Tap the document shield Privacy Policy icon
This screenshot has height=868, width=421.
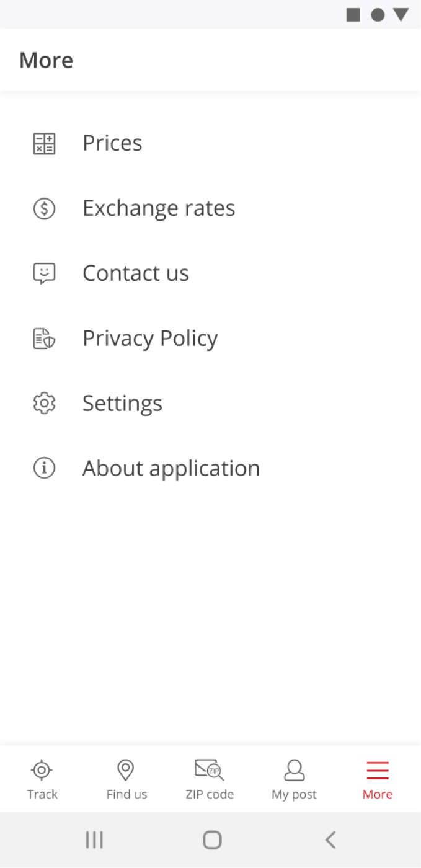tap(44, 339)
